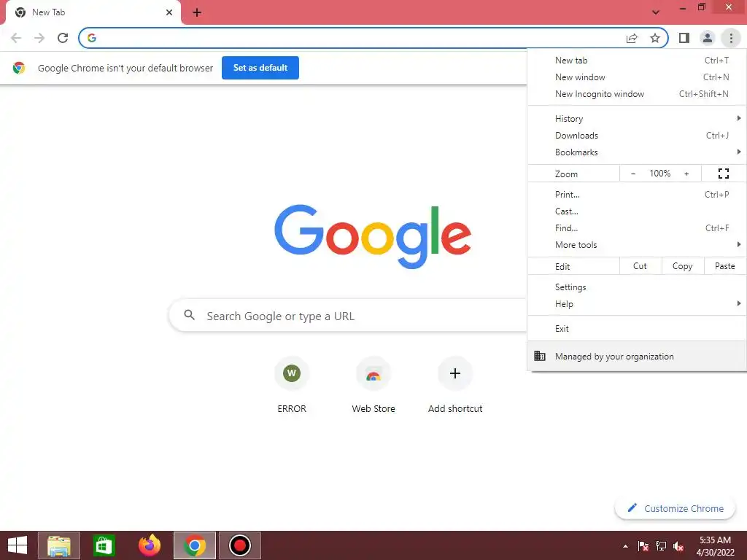747x560 pixels.
Task: Choose Find... from the menu
Action: (637, 228)
